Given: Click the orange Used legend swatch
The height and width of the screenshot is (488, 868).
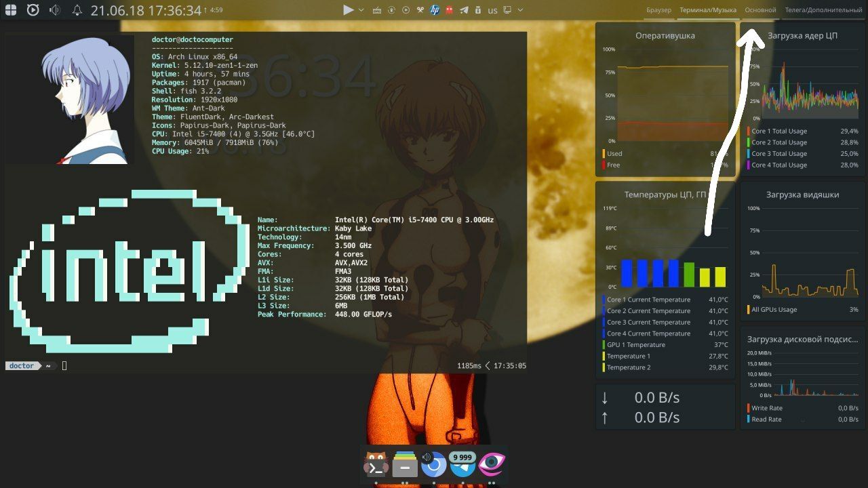Looking at the screenshot, I should tap(604, 154).
